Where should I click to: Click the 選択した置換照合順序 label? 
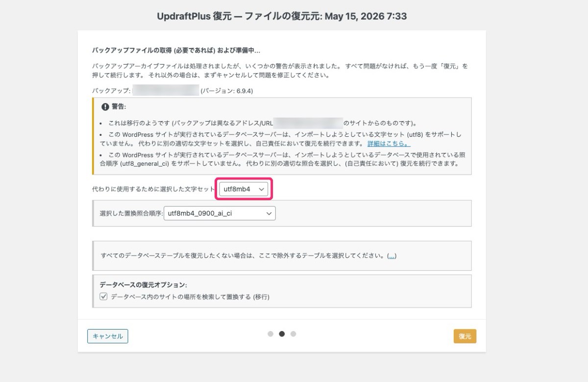pyautogui.click(x=131, y=214)
